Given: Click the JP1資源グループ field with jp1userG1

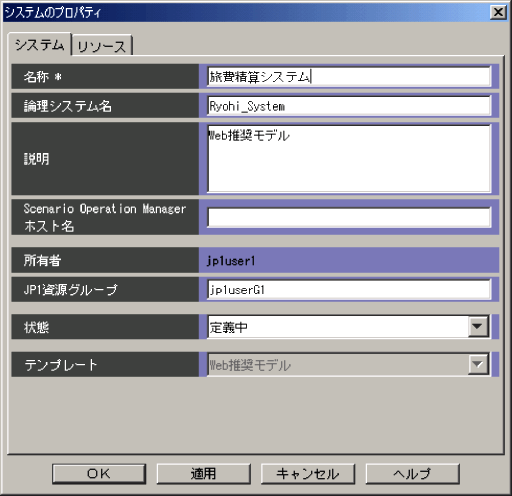Looking at the screenshot, I should point(349,290).
